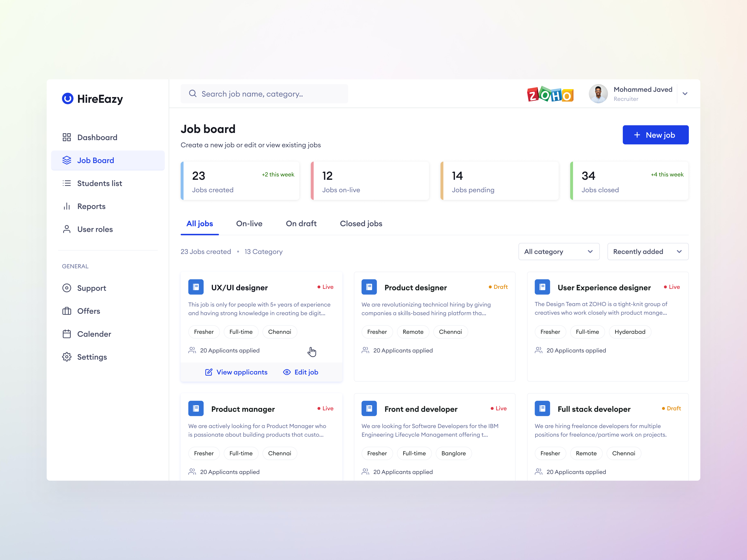Click the Support lifebuoy icon
Image resolution: width=747 pixels, height=560 pixels.
[67, 288]
